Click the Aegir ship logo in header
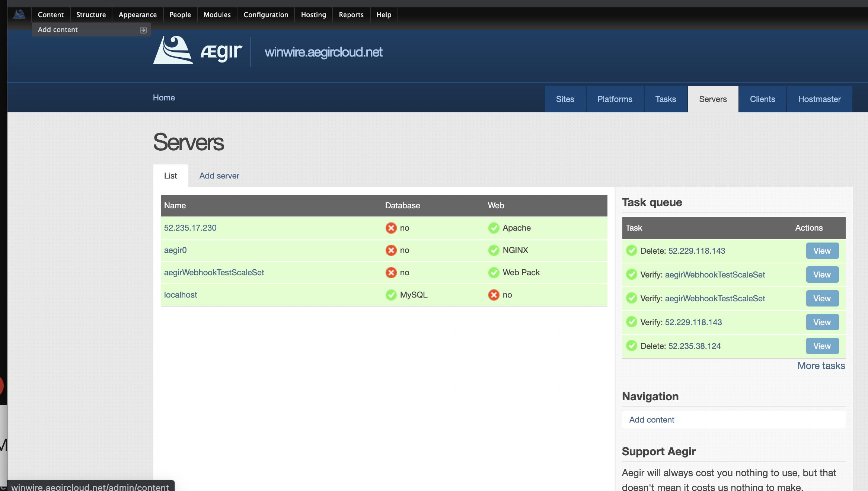The width and height of the screenshot is (868, 491). click(173, 50)
